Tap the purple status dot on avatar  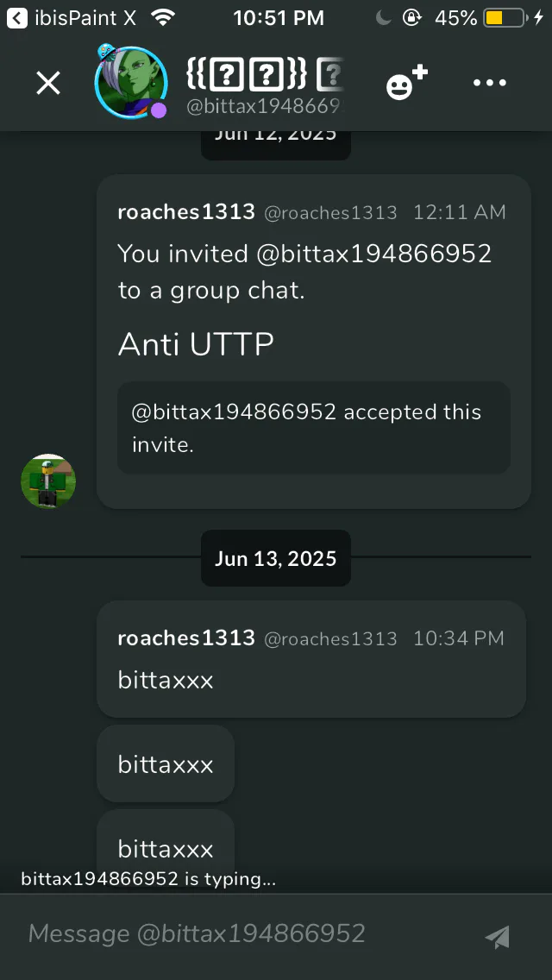point(160,110)
